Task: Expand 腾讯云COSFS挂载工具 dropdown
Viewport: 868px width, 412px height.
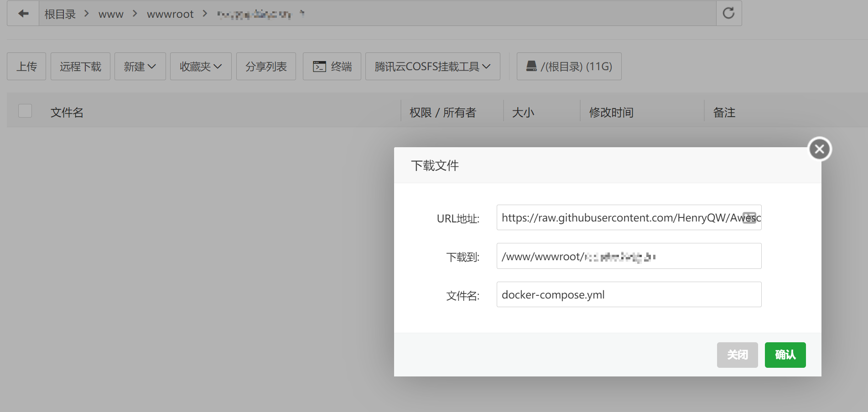Action: (x=432, y=67)
